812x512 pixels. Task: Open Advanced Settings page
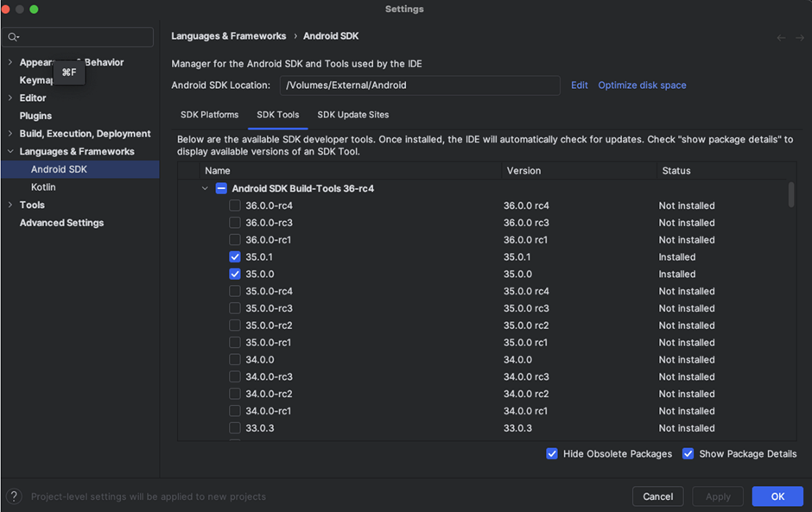point(61,223)
